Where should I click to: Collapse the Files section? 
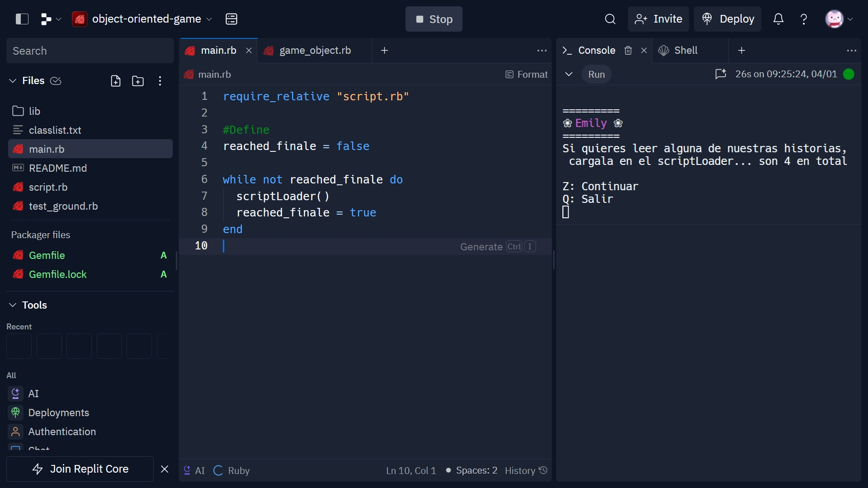click(x=13, y=81)
